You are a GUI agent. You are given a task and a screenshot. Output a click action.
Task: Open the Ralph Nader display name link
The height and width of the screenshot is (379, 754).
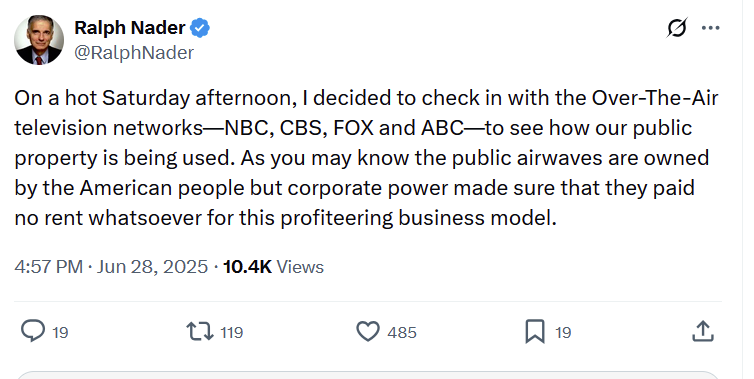pyautogui.click(x=130, y=28)
